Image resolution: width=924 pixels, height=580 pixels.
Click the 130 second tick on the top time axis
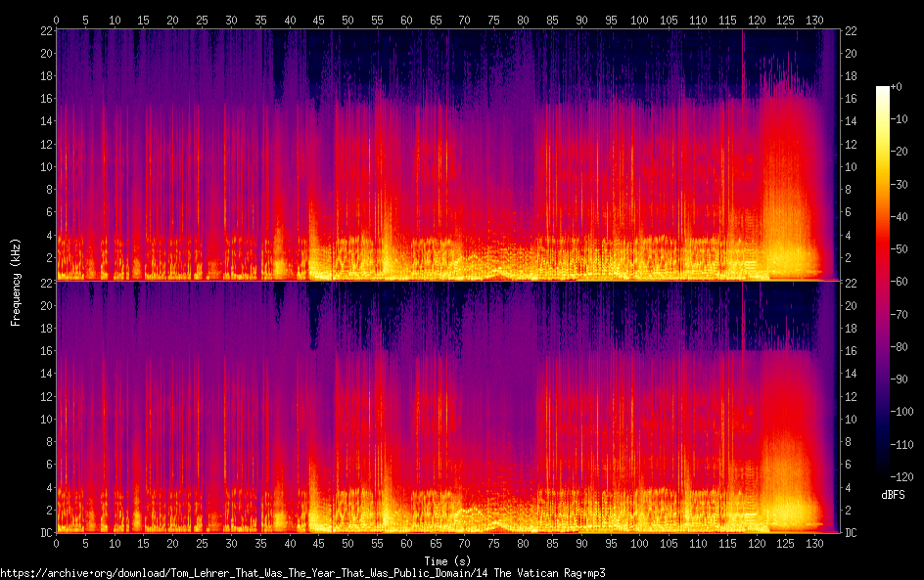(x=814, y=20)
